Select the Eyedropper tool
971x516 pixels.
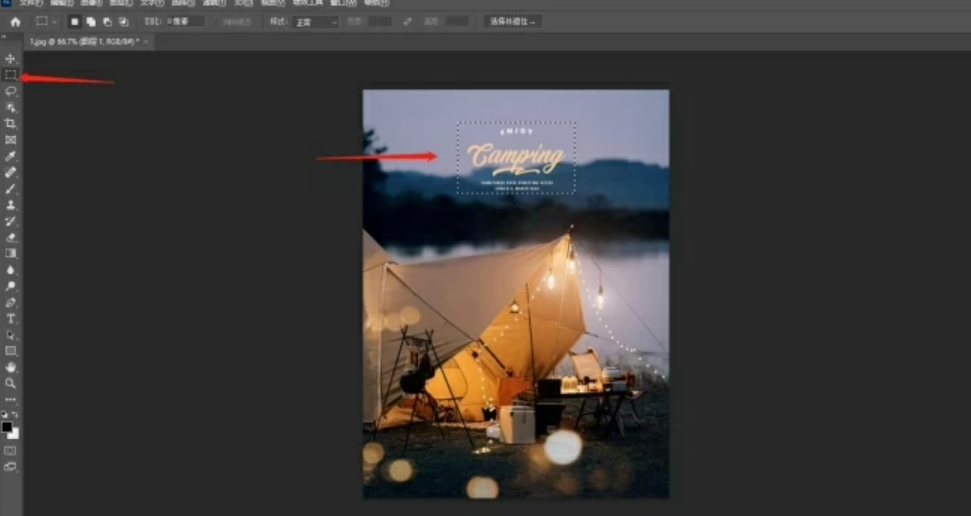[11, 156]
